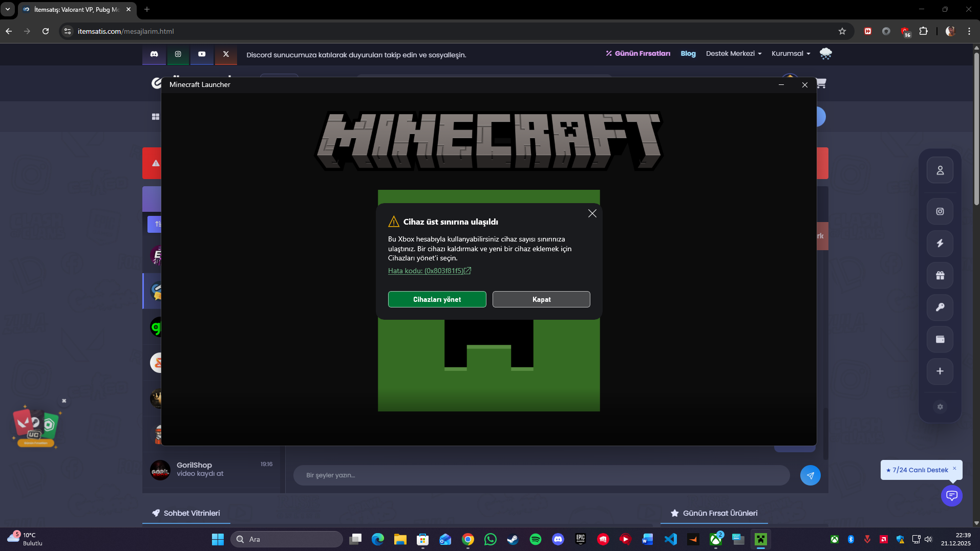
Task: Open the Instagram icon in top bar
Action: point(178,54)
